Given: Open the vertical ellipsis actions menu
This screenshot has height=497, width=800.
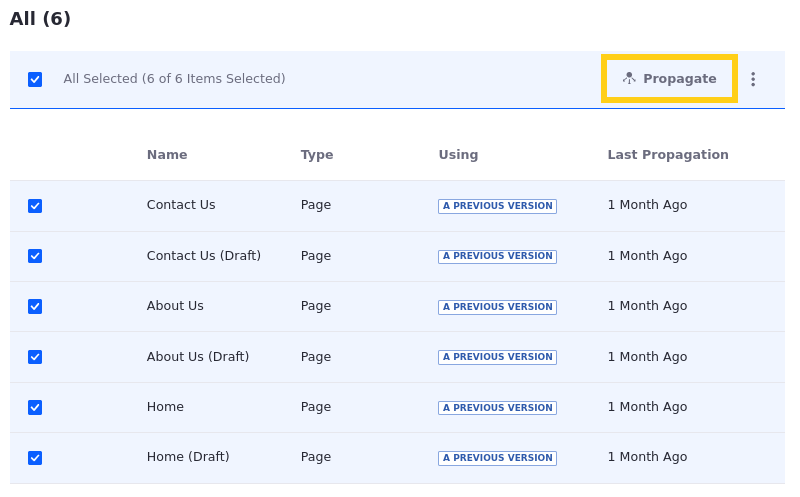Looking at the screenshot, I should tap(753, 79).
